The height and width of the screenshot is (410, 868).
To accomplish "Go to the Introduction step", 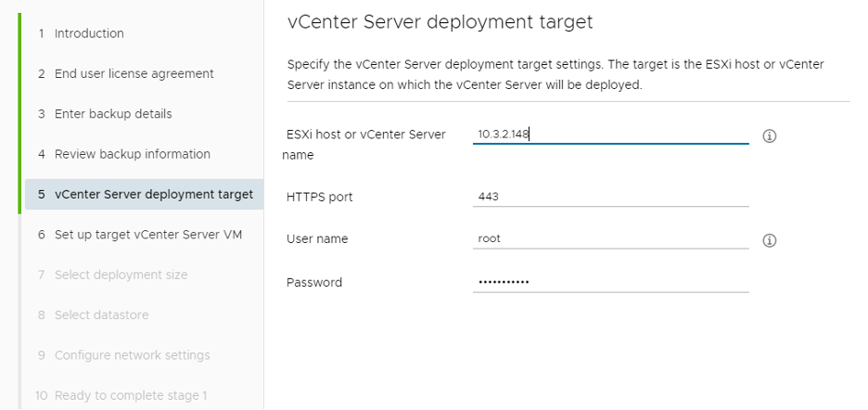I will point(89,33).
